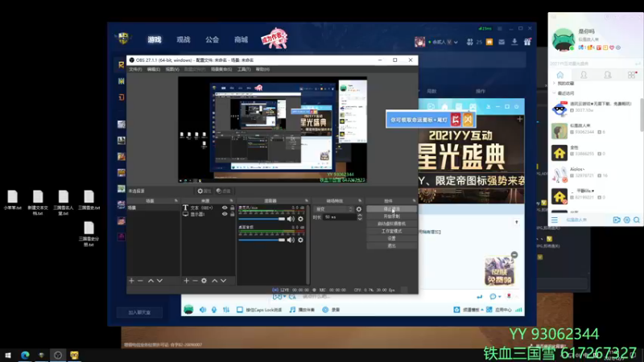Remove the selected scene with minus button
The width and height of the screenshot is (644, 362).
tap(140, 281)
